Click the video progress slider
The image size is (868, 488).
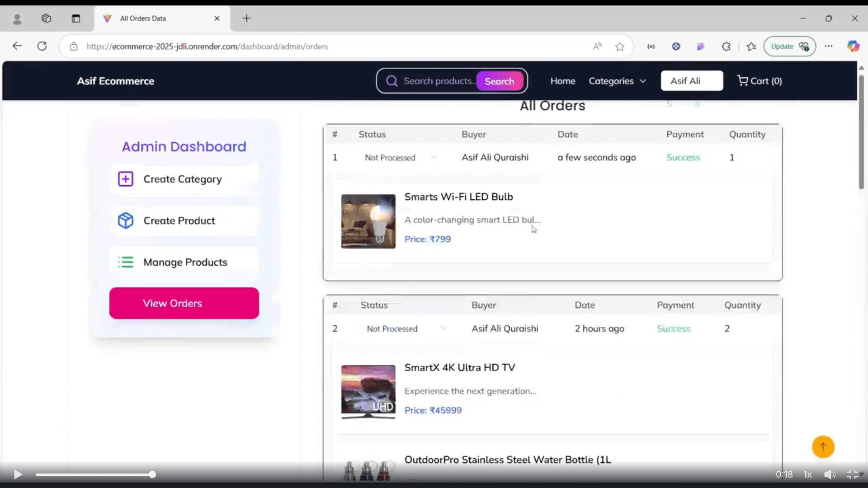coord(95,474)
